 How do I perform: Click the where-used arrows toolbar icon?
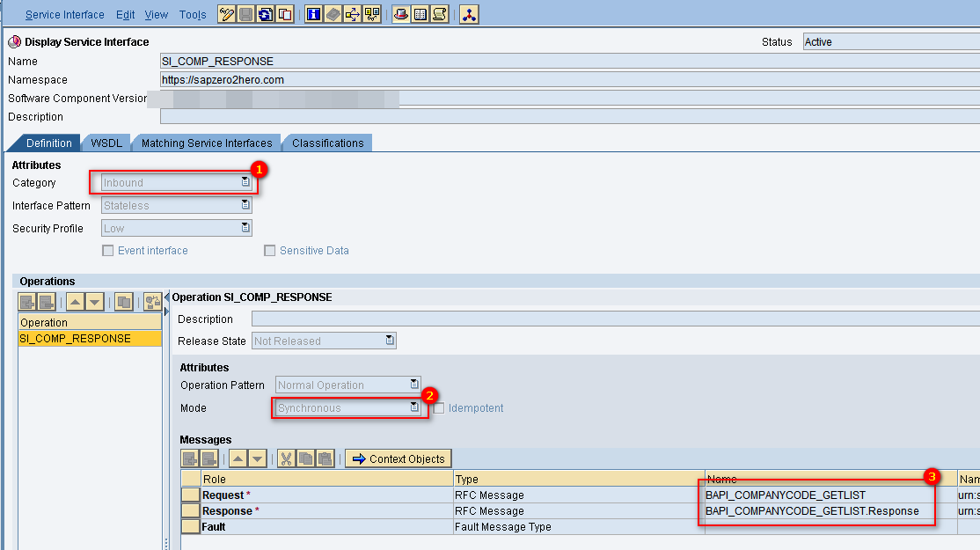352,14
